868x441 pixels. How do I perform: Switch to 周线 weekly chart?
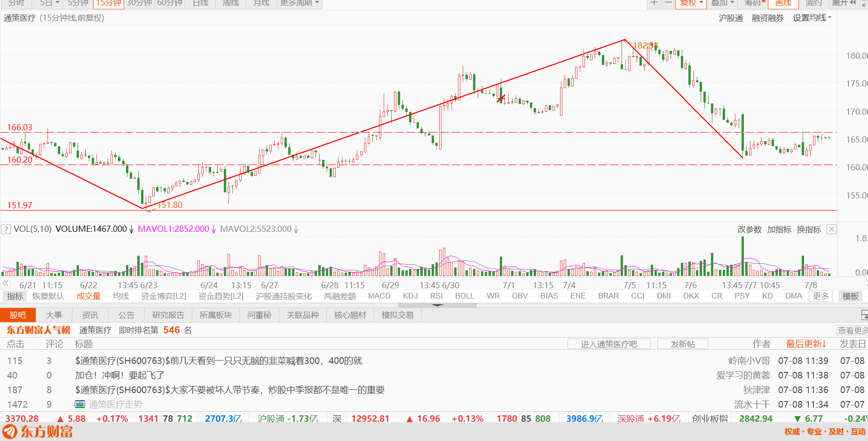pos(231,3)
